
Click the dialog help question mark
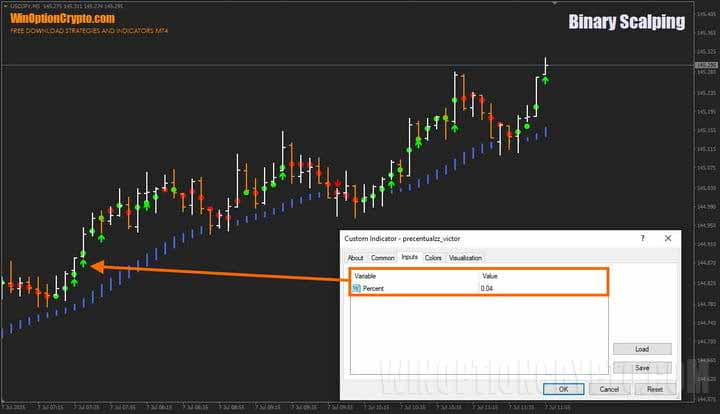(642, 238)
